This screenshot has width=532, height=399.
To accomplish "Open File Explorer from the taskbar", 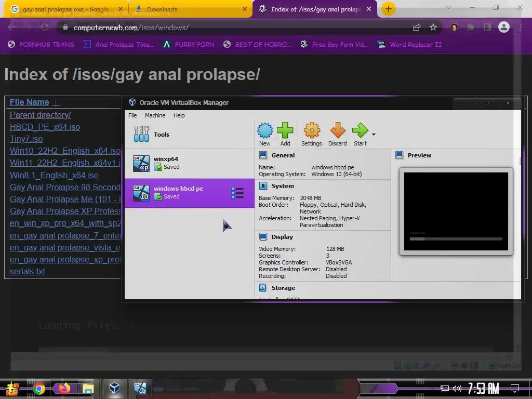I will [x=88, y=389].
